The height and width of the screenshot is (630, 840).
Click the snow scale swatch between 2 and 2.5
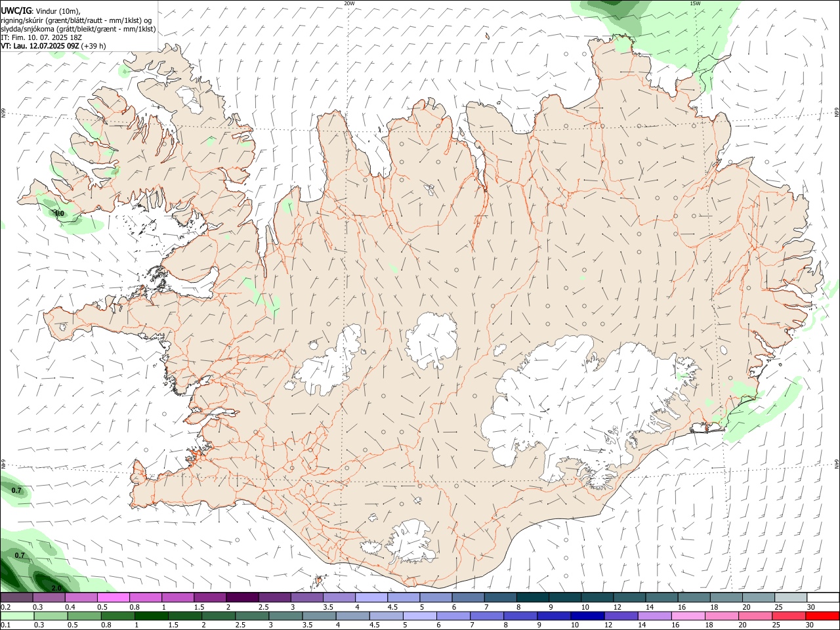point(242,598)
